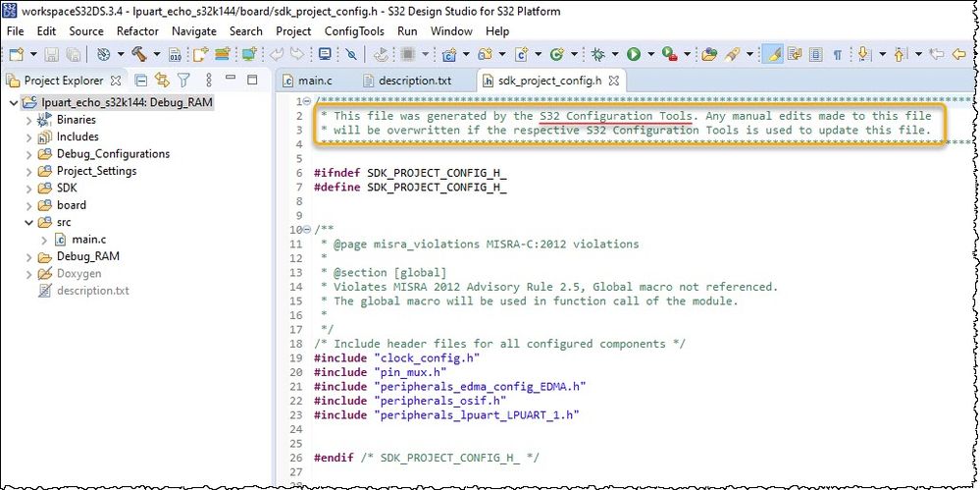
Task: Click the new C++ class icon
Action: pos(557,54)
